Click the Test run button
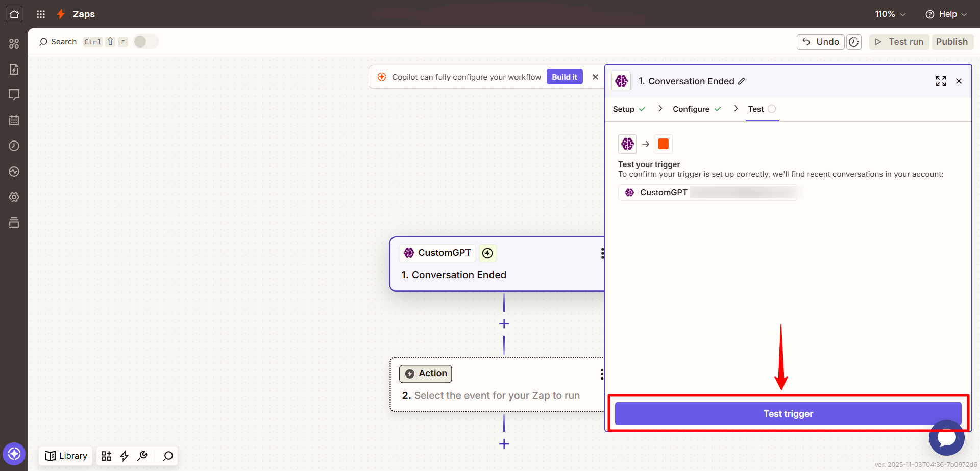This screenshot has height=471, width=980. coord(899,42)
